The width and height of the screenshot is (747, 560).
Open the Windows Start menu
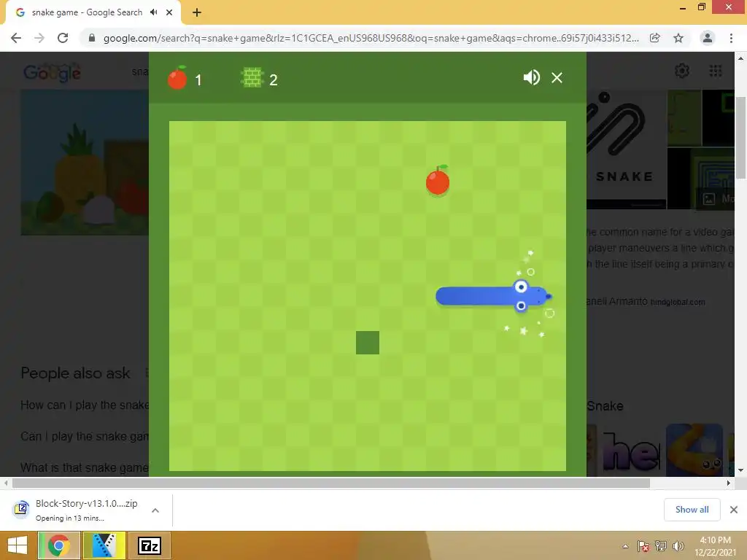[18, 545]
